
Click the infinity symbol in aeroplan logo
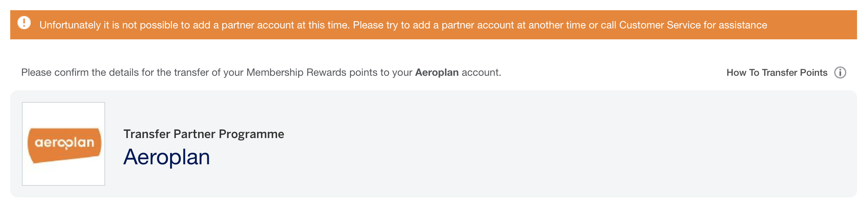66,144
